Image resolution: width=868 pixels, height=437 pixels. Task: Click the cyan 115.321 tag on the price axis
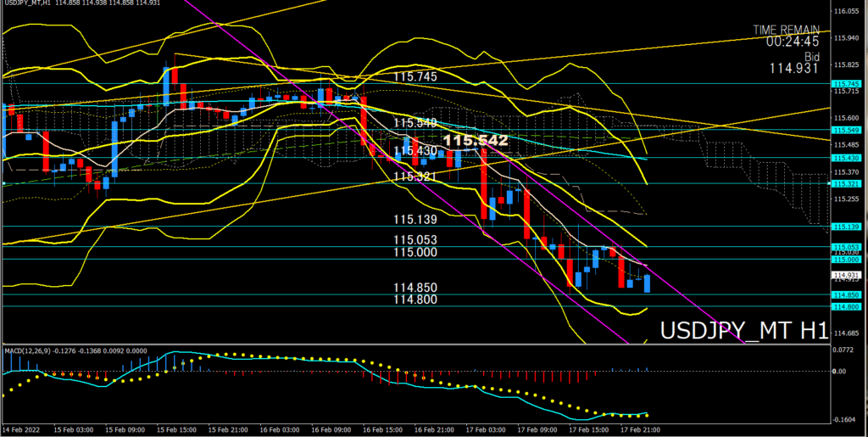(845, 183)
